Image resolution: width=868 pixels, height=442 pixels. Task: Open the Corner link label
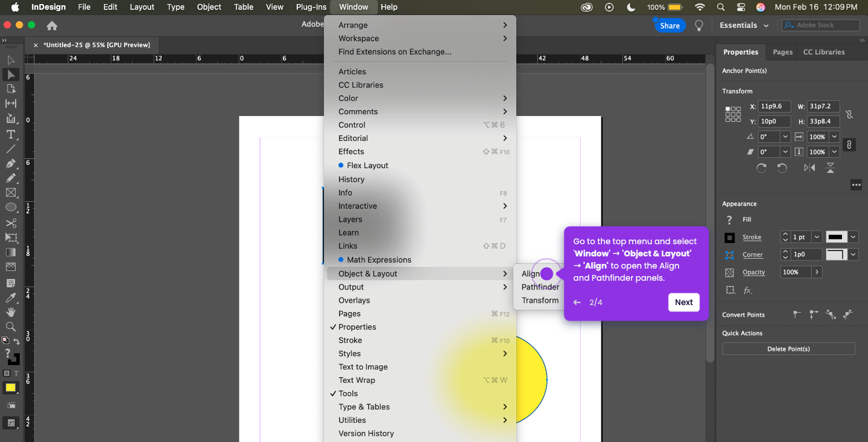click(753, 255)
